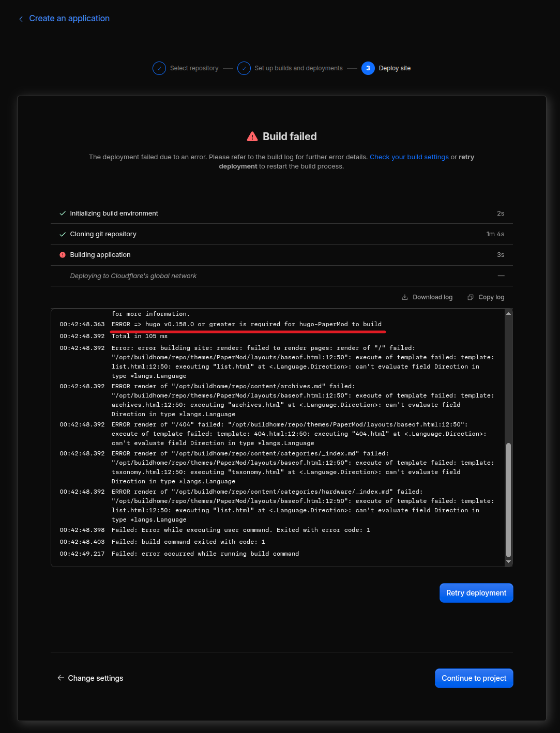Click the red error icon beside Building application
This screenshot has width=560, height=733.
click(x=63, y=255)
